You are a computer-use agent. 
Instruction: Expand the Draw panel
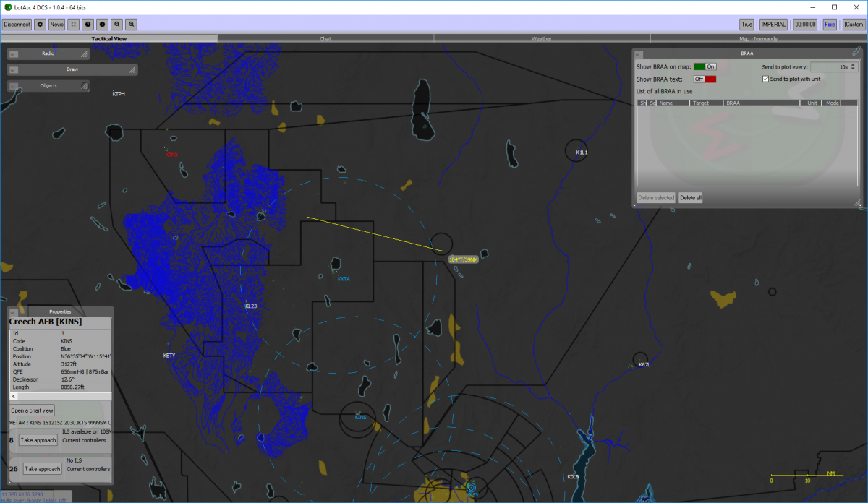coord(13,69)
